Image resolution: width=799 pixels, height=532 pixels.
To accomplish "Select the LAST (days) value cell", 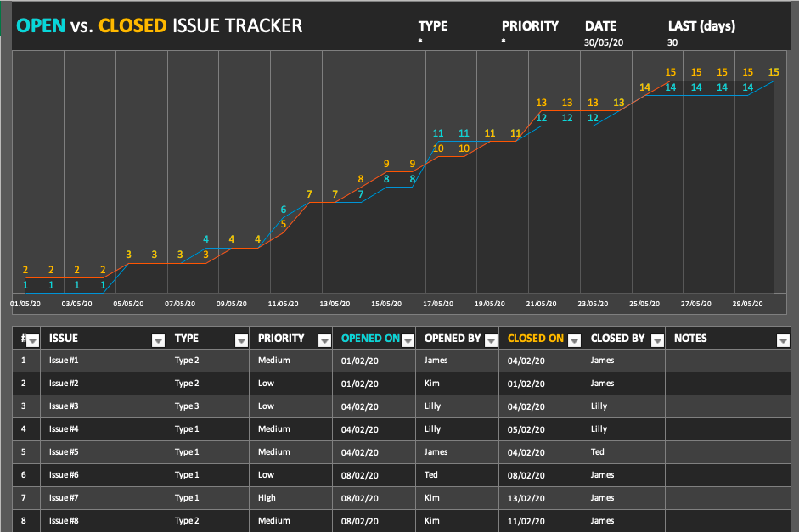I will point(672,42).
